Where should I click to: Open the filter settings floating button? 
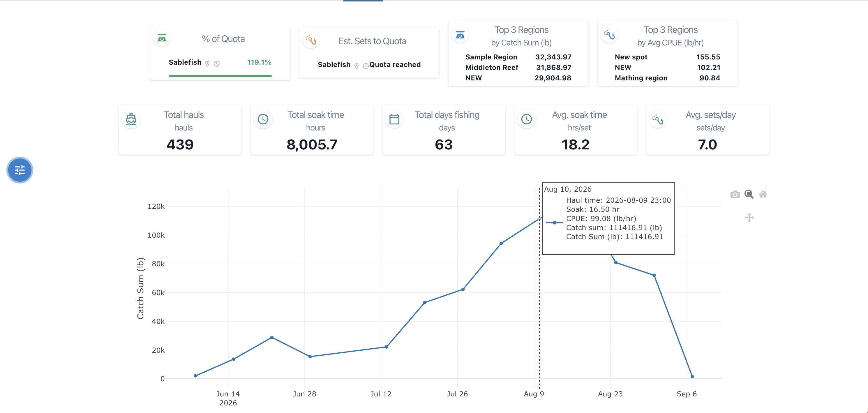coord(20,170)
